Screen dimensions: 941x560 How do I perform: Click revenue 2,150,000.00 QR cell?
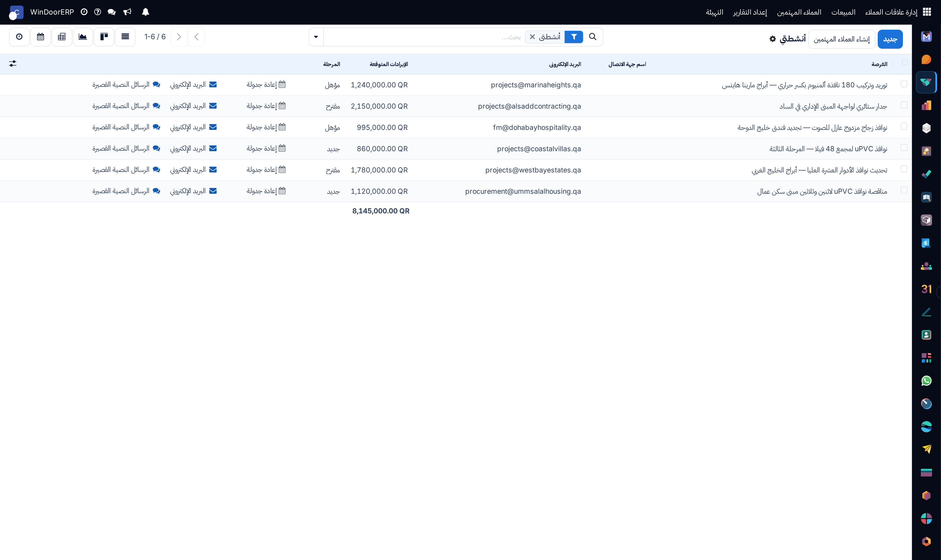[379, 106]
